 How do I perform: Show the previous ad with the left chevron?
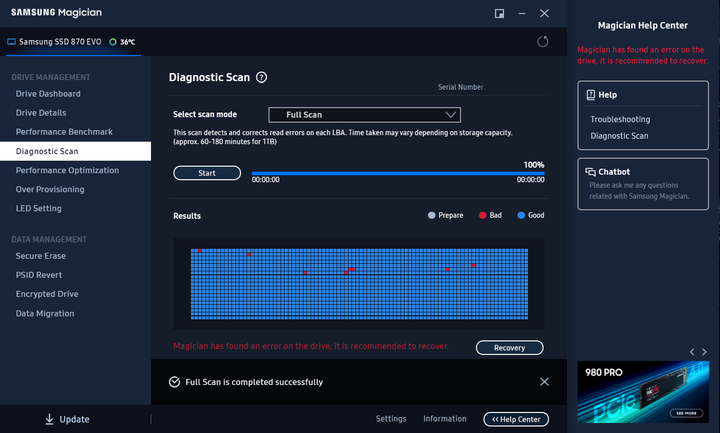coord(692,352)
